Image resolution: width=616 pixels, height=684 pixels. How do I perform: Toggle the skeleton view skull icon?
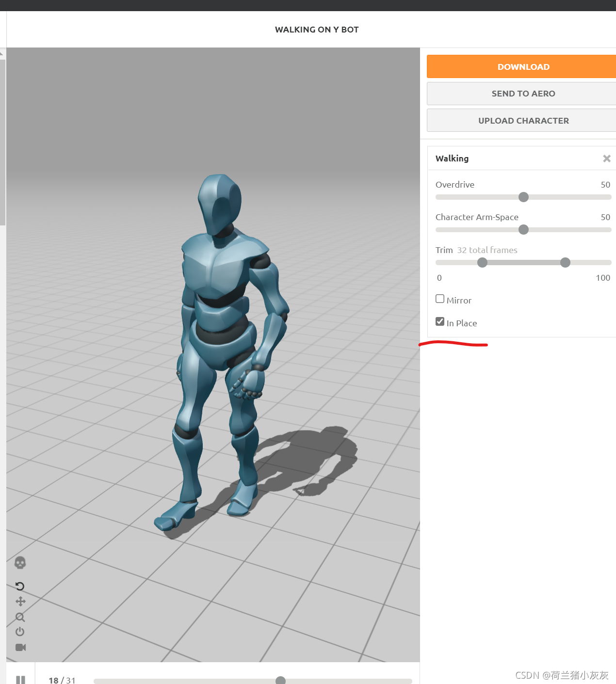point(20,563)
